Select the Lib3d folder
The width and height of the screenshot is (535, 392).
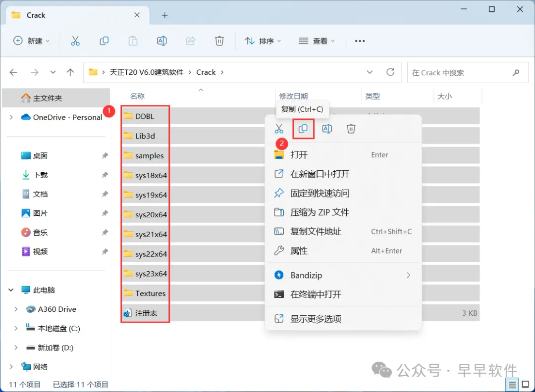[x=145, y=136]
